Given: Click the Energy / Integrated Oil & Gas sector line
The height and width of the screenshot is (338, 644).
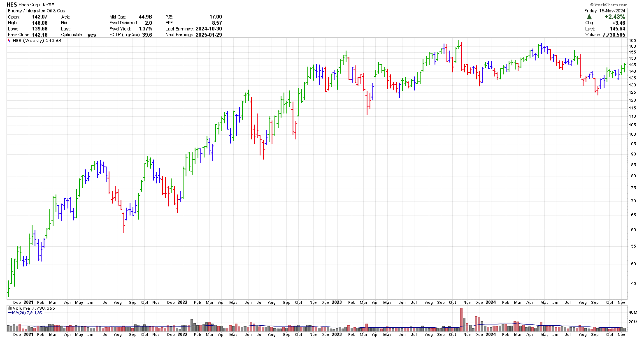Looking at the screenshot, I should click(x=37, y=11).
